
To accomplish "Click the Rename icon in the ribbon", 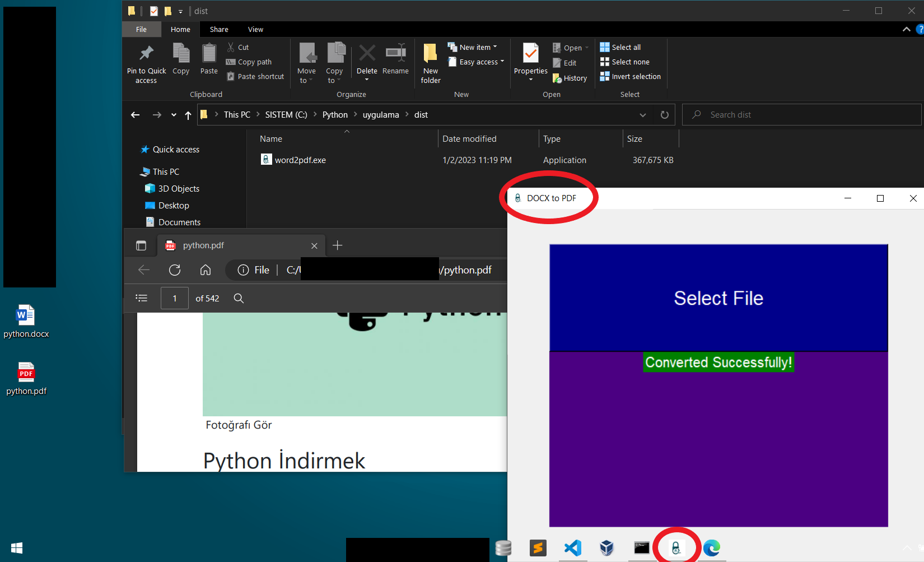I will coord(395,54).
